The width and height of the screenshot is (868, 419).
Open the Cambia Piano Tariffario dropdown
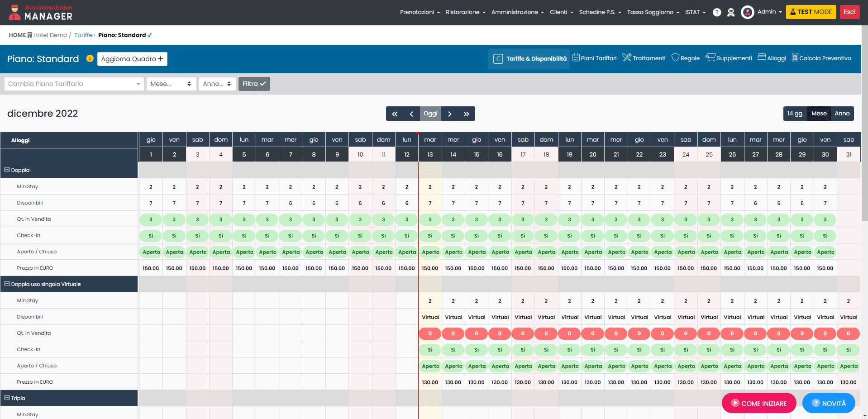[74, 84]
